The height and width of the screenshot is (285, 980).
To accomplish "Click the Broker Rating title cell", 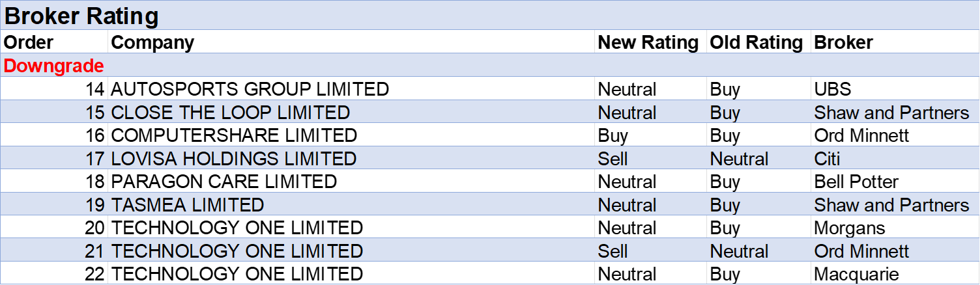I will pos(81,16).
